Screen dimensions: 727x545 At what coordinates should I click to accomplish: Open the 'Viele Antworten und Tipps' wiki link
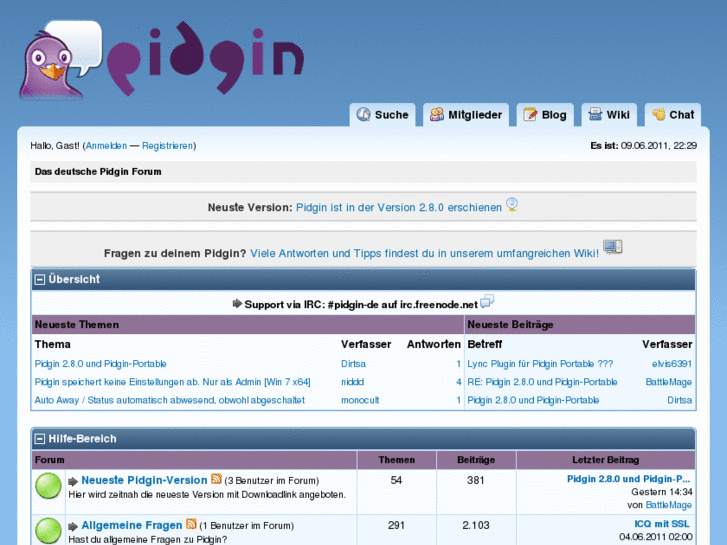pos(424,253)
